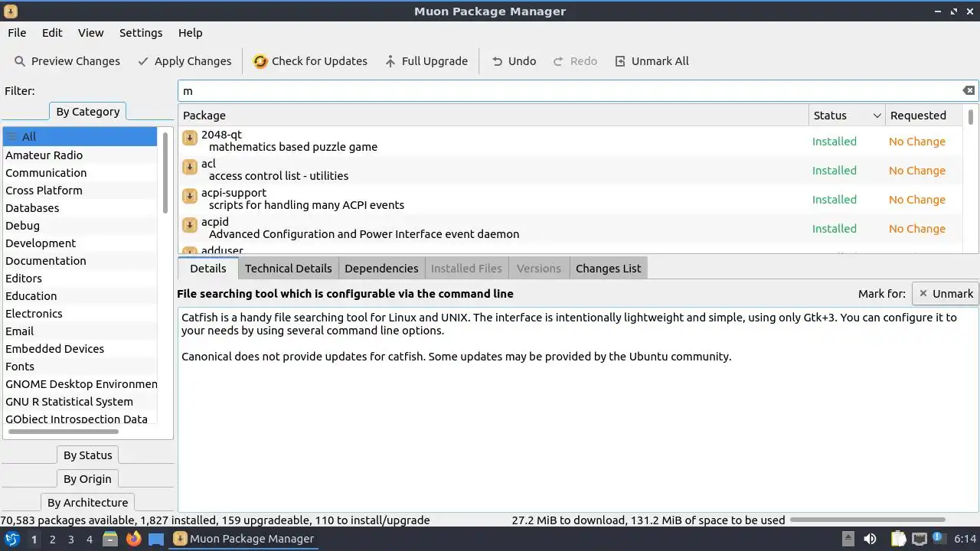Expand the By Architecture filter section
This screenshot has width=980, height=551.
click(x=87, y=503)
